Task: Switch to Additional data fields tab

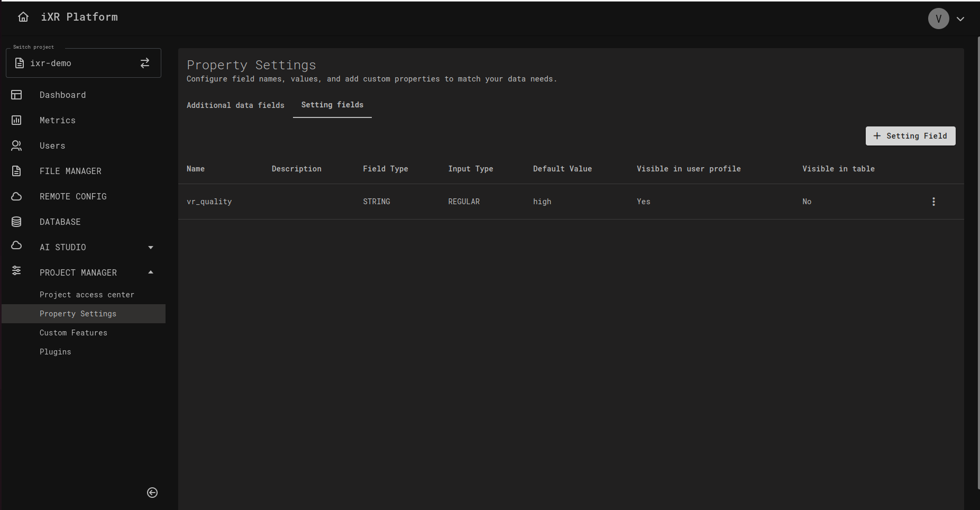Action: point(235,105)
